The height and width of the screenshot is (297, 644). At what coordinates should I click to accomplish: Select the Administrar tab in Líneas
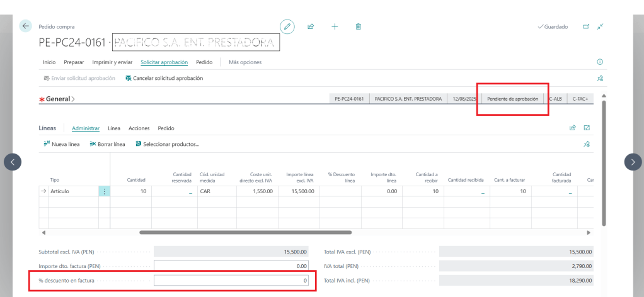(x=86, y=128)
